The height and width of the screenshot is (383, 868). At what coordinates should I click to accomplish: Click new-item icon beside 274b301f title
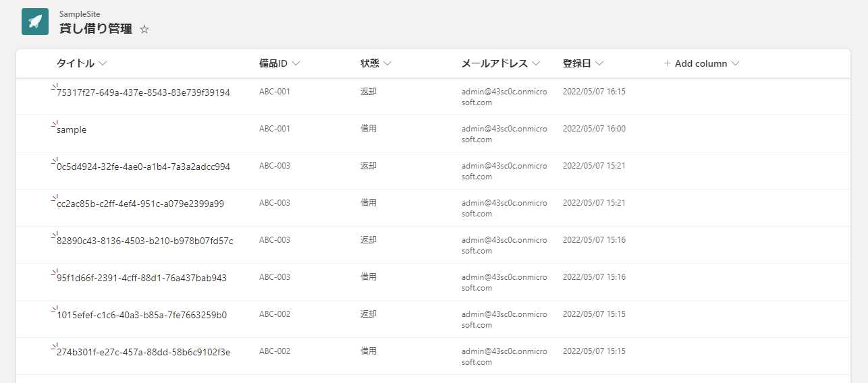(55, 346)
